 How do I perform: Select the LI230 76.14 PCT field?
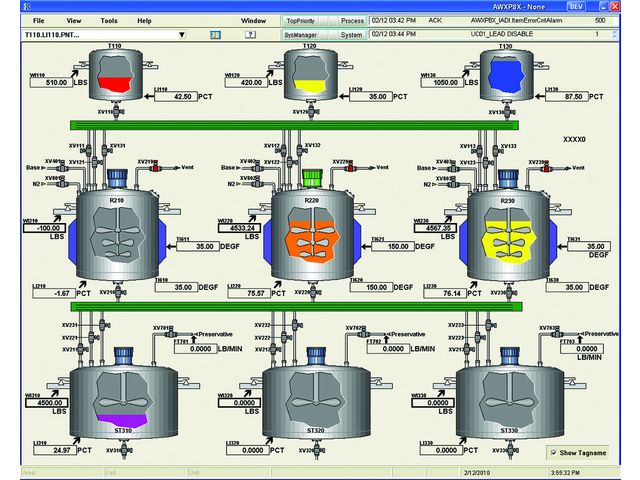(x=445, y=293)
